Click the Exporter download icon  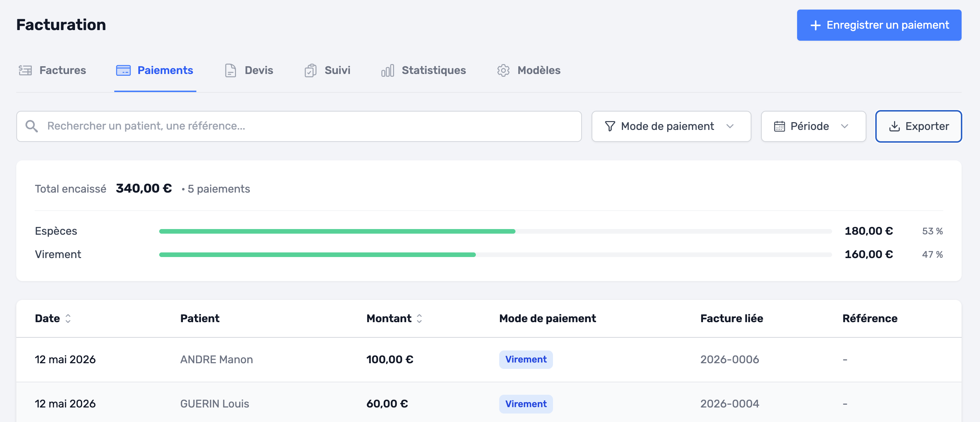coord(894,126)
